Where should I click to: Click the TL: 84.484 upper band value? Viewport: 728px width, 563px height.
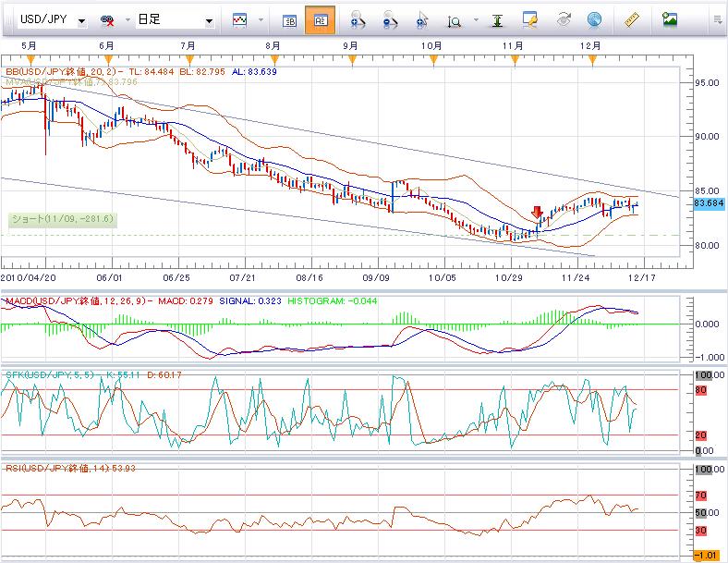tap(151, 71)
